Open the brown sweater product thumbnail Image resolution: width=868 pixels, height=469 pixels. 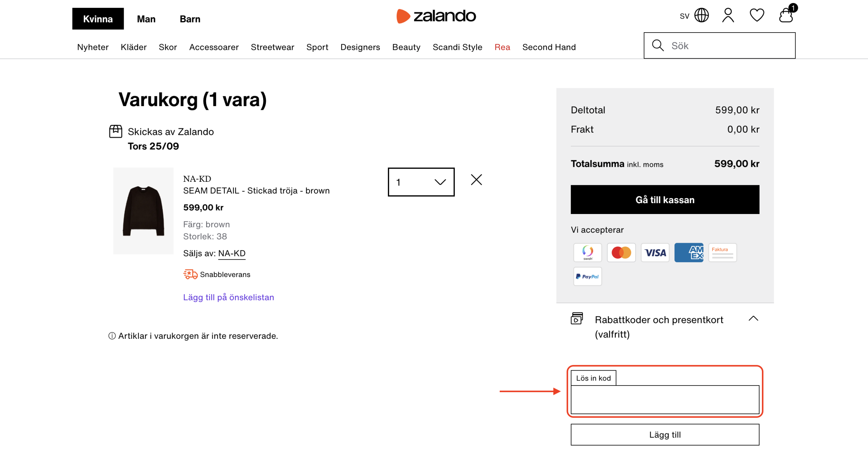143,211
